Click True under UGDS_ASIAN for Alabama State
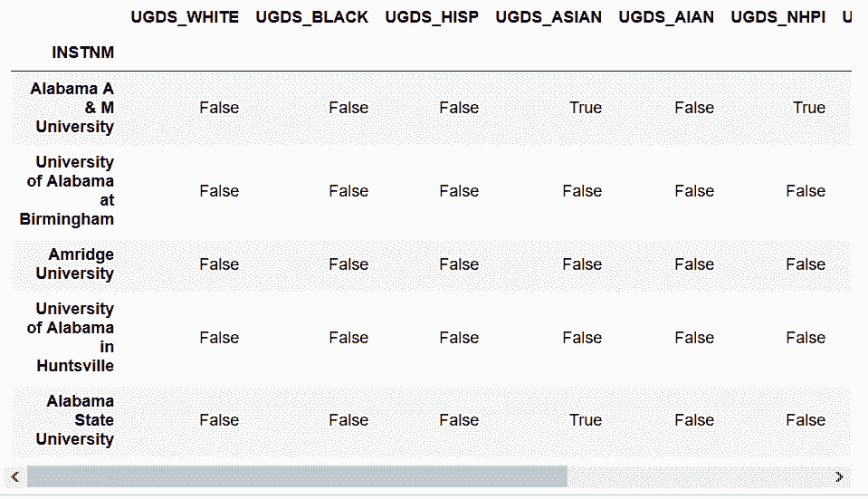 click(x=586, y=420)
